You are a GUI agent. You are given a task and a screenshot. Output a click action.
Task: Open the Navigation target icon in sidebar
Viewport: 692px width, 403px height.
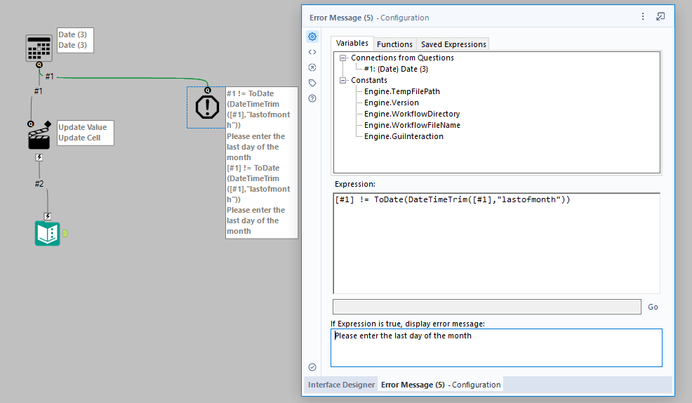click(312, 68)
